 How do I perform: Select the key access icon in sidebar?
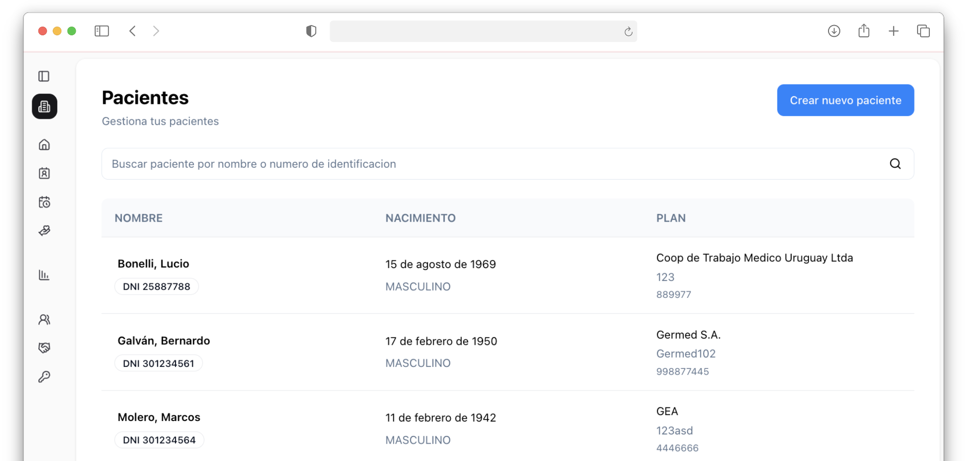coord(45,377)
